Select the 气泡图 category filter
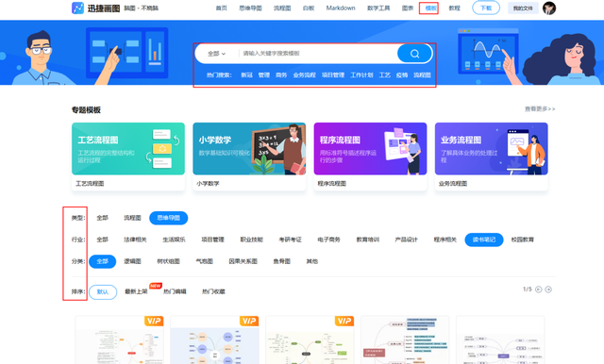The image size is (604, 364). (205, 261)
